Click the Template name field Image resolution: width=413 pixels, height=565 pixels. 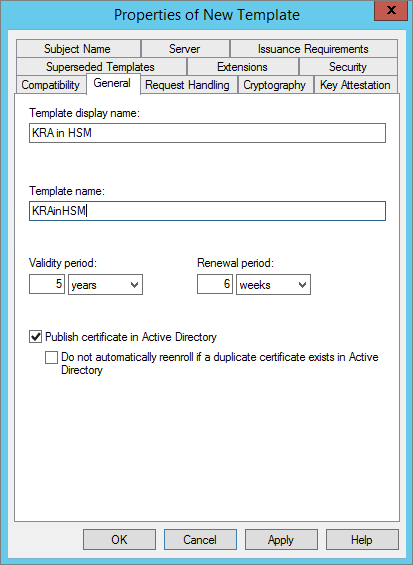[207, 211]
